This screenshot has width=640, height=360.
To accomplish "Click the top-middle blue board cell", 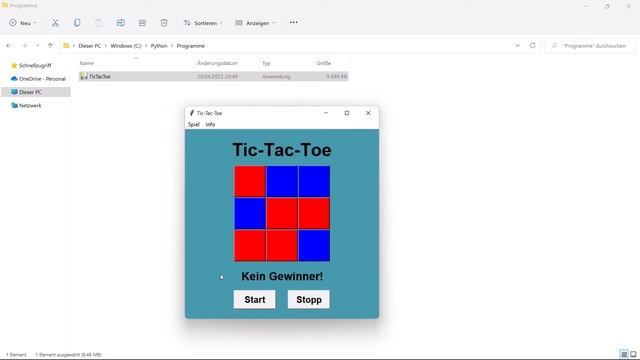I will pyautogui.click(x=282, y=181).
